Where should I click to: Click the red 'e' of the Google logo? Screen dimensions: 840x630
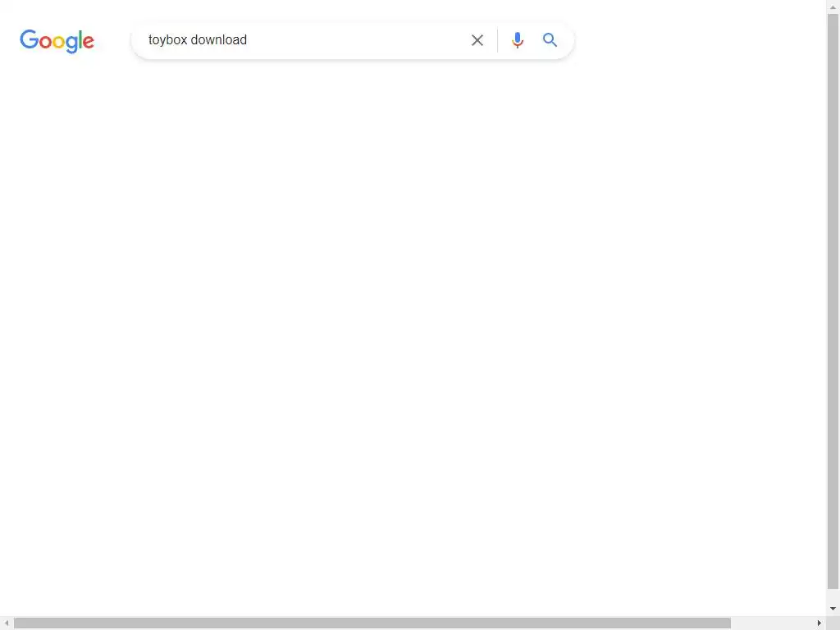(88, 42)
